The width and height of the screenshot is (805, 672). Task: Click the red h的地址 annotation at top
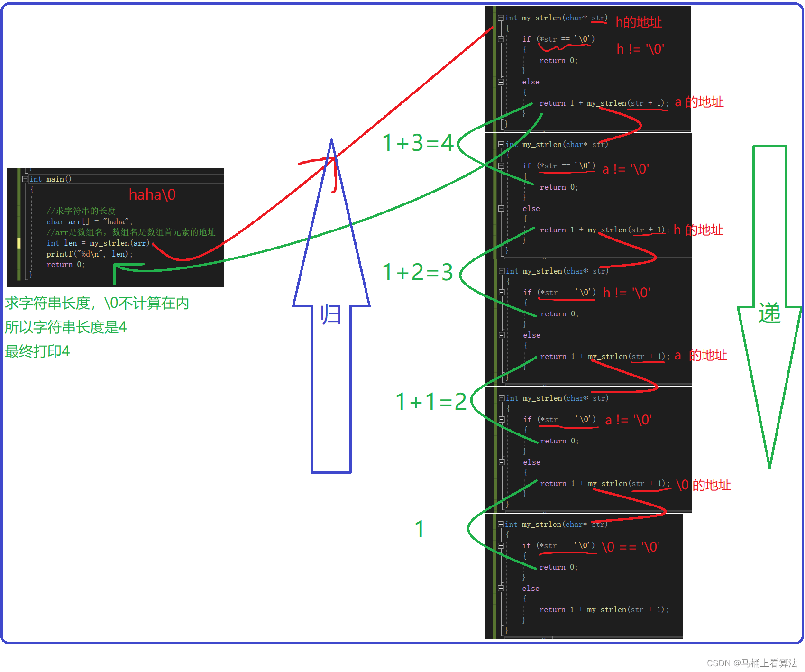tap(639, 22)
